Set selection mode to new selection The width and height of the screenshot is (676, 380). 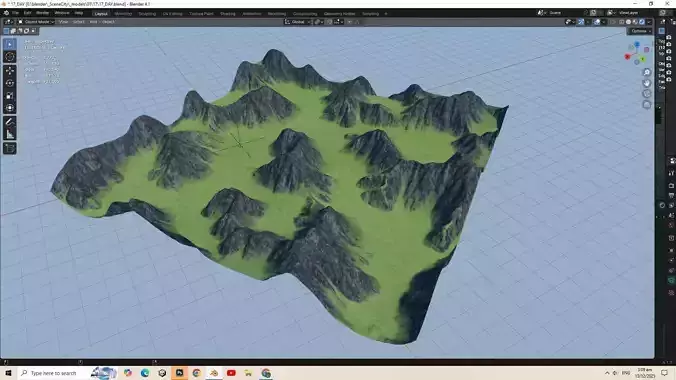6,31
